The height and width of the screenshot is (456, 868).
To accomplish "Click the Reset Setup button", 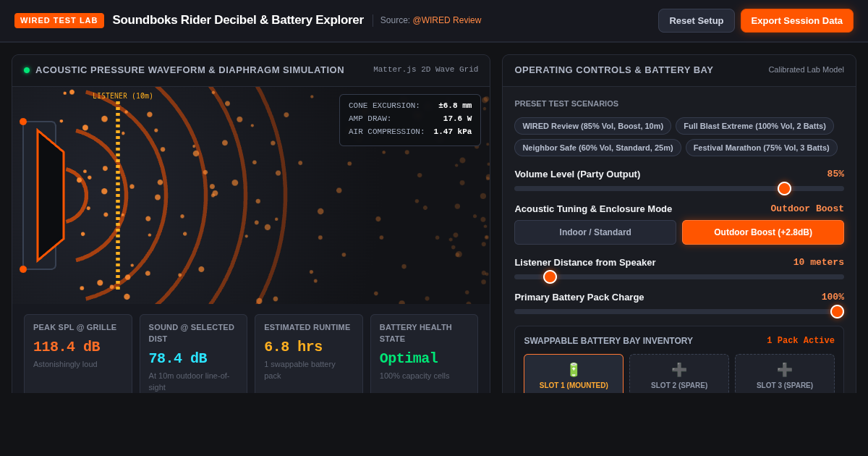I will 697,20.
